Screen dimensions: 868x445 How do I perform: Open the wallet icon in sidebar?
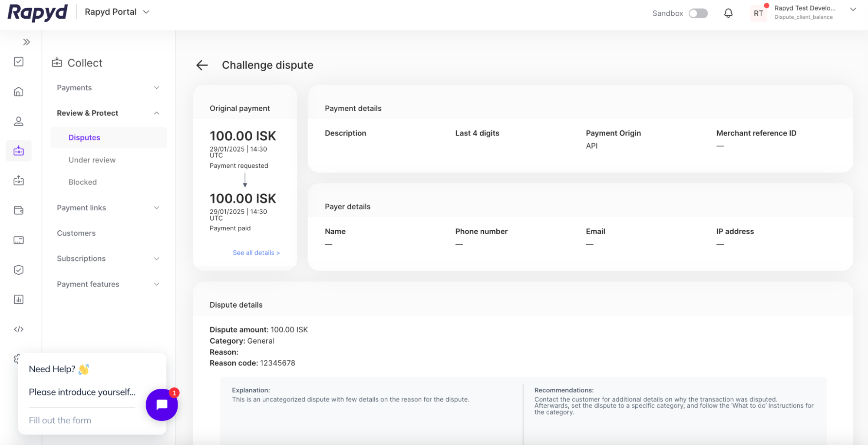tap(19, 210)
